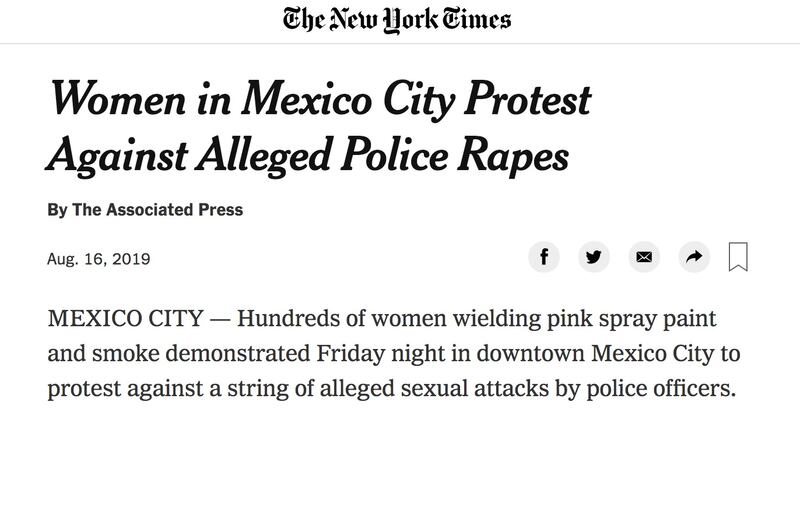This screenshot has width=800, height=529.
Task: Click the MEXICO CITY dateline
Action: [126, 319]
